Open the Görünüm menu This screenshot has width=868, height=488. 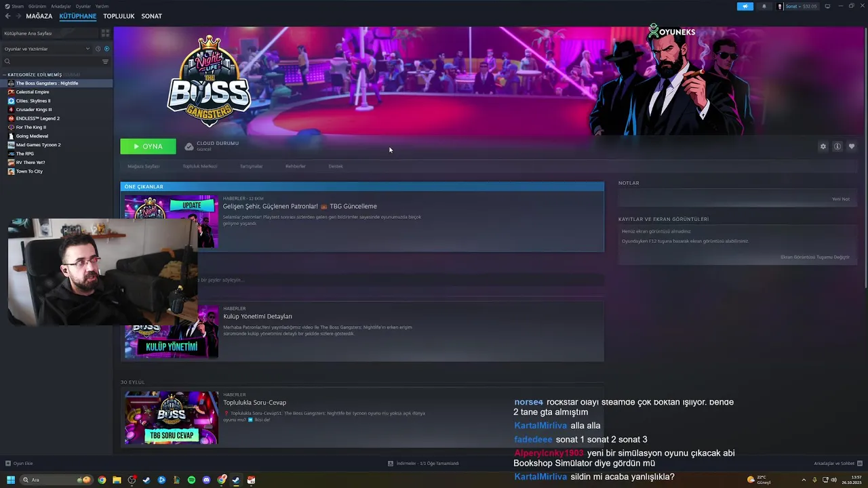pyautogui.click(x=37, y=6)
